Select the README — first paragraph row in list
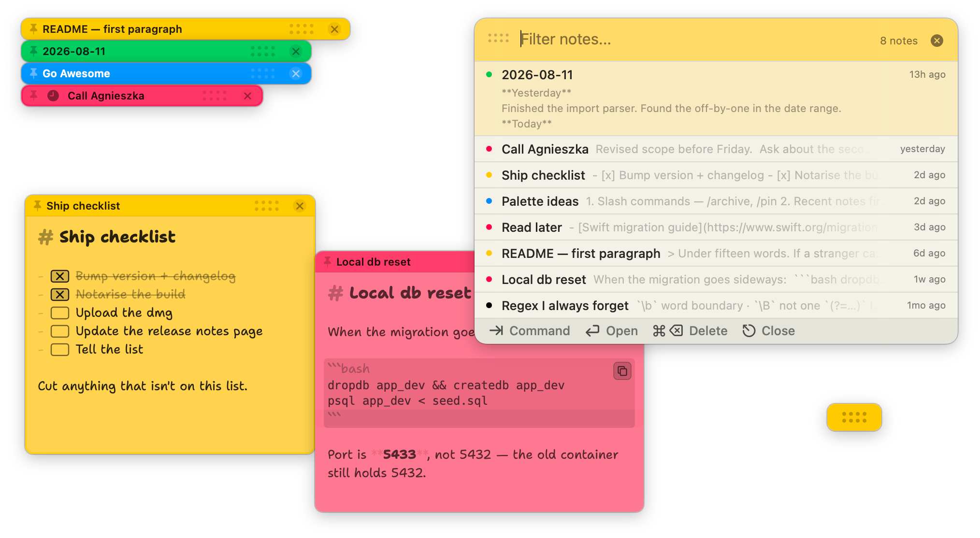This screenshot has width=980, height=538. 716,254
